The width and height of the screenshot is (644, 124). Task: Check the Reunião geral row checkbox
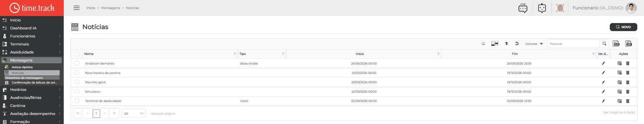pos(77,82)
